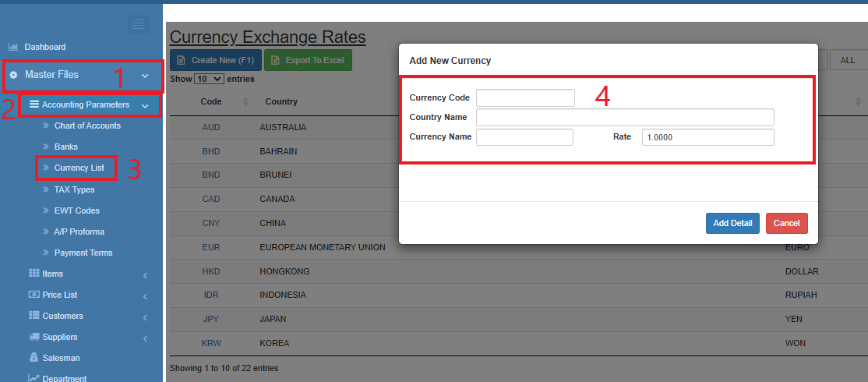The width and height of the screenshot is (868, 382).
Task: Select the INDONESIA country cell
Action: (x=282, y=295)
